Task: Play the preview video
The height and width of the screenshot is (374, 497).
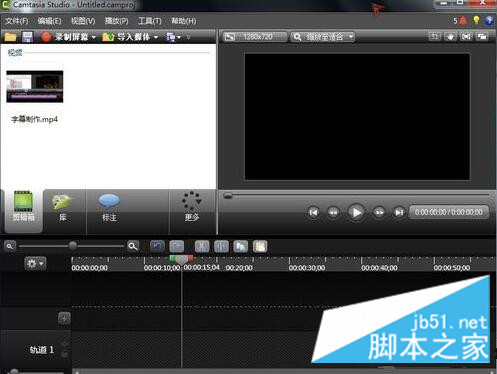Action: pyautogui.click(x=356, y=212)
